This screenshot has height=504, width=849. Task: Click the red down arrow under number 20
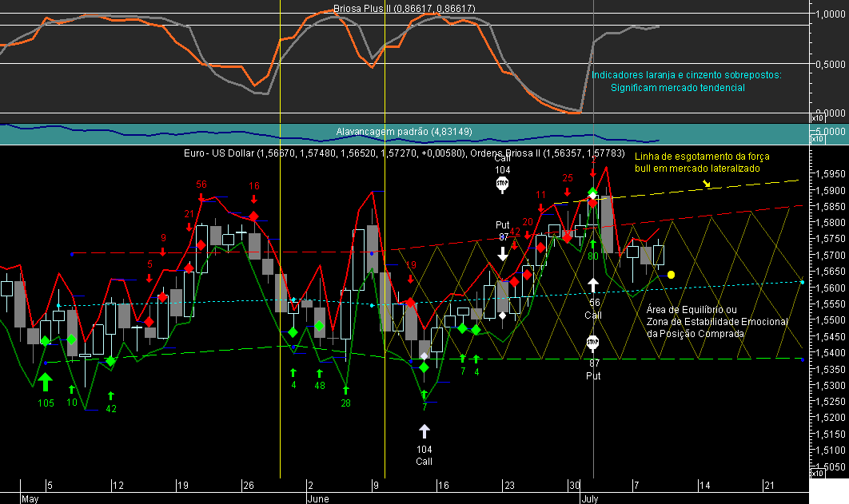coord(528,235)
